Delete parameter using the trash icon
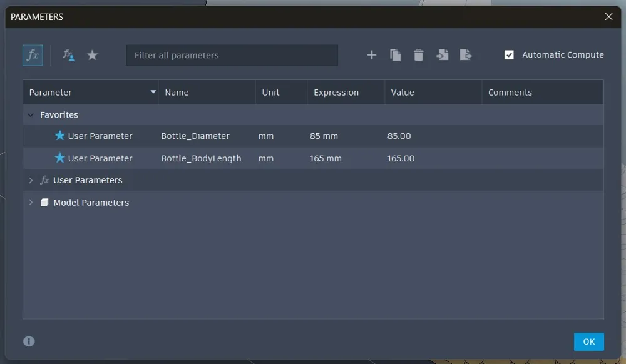Viewport: 626px width, 364px height. coord(418,55)
